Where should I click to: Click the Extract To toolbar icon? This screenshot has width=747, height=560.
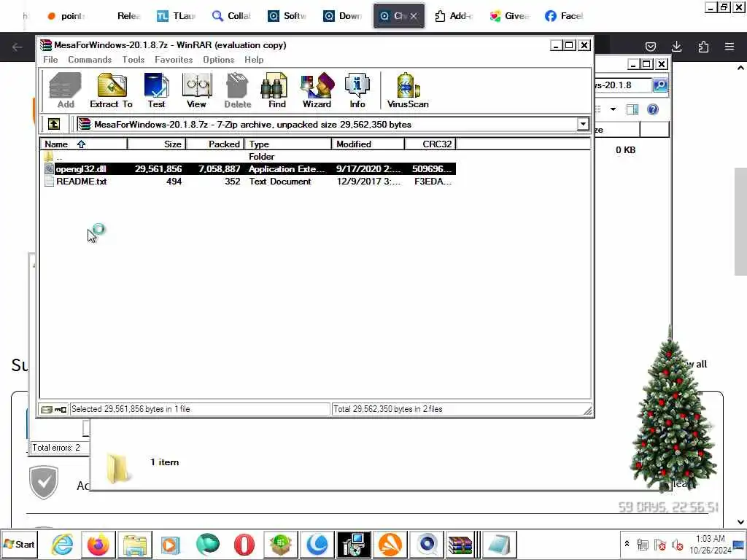point(111,90)
